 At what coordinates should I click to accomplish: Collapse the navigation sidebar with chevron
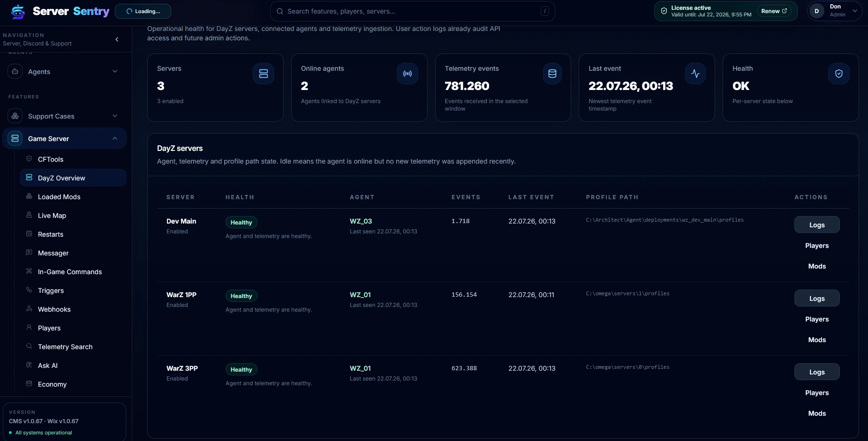coord(117,39)
